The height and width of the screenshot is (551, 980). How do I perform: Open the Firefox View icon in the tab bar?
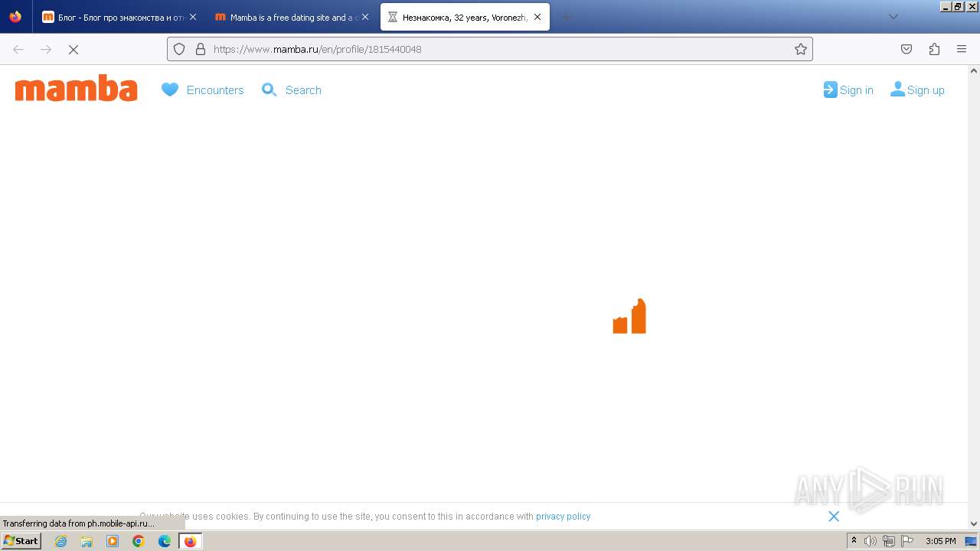tap(15, 17)
